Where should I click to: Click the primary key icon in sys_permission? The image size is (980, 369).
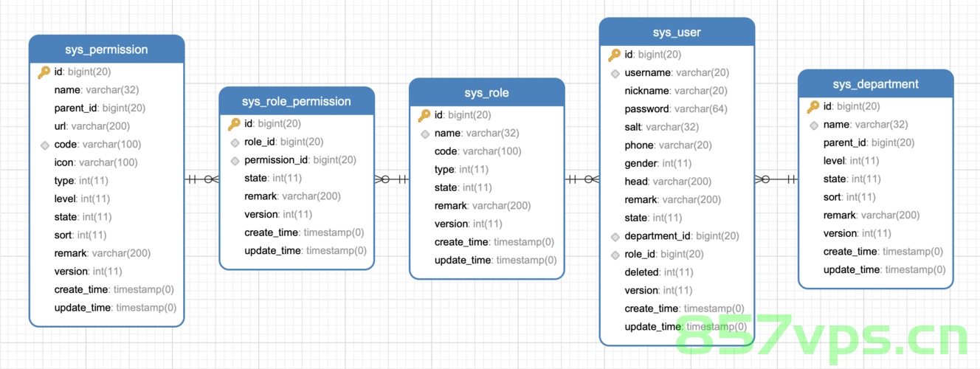[44, 72]
